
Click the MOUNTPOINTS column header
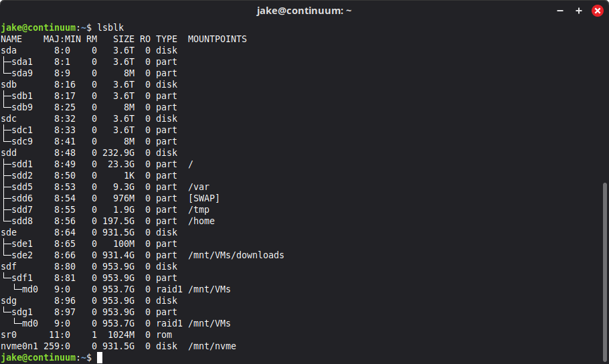tap(217, 39)
